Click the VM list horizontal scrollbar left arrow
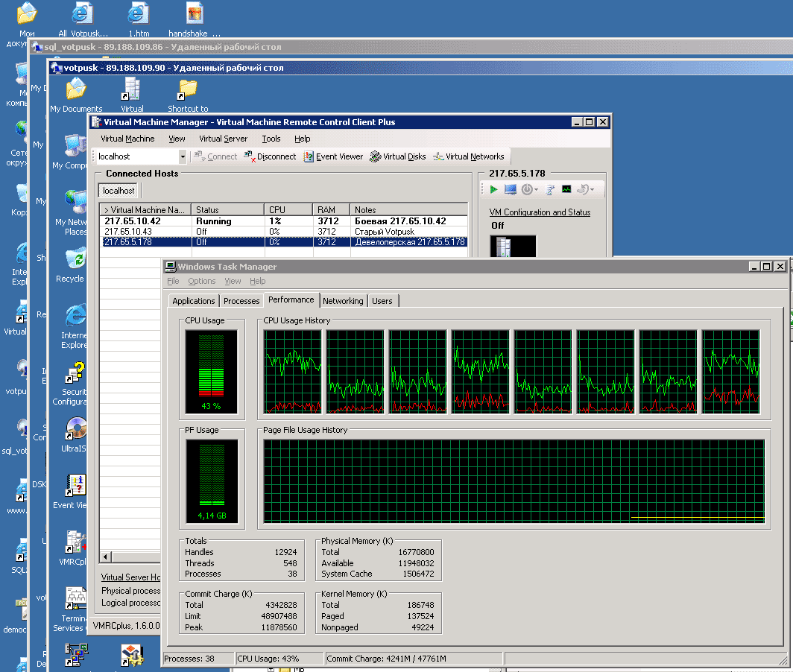The height and width of the screenshot is (672, 793). tap(105, 557)
